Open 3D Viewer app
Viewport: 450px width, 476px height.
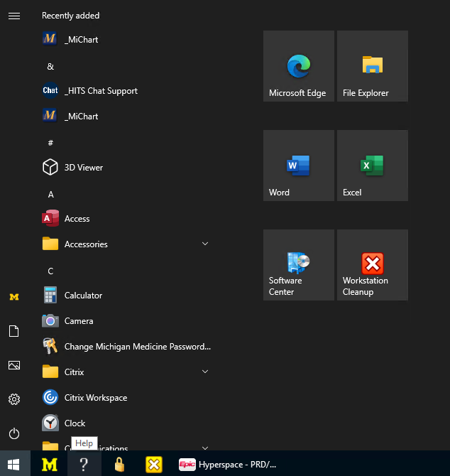124,167
